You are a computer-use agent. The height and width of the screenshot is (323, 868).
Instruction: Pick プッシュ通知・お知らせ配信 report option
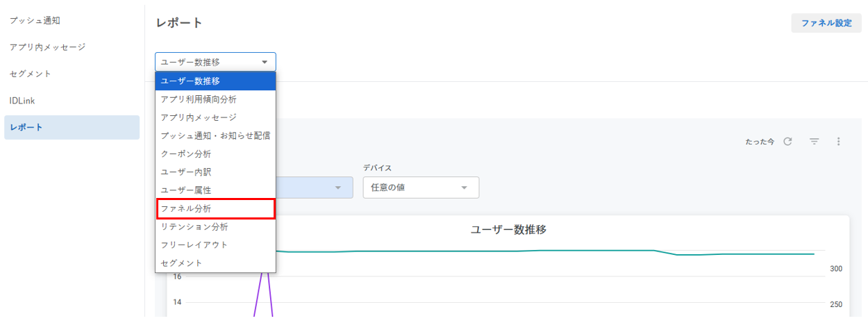[215, 135]
